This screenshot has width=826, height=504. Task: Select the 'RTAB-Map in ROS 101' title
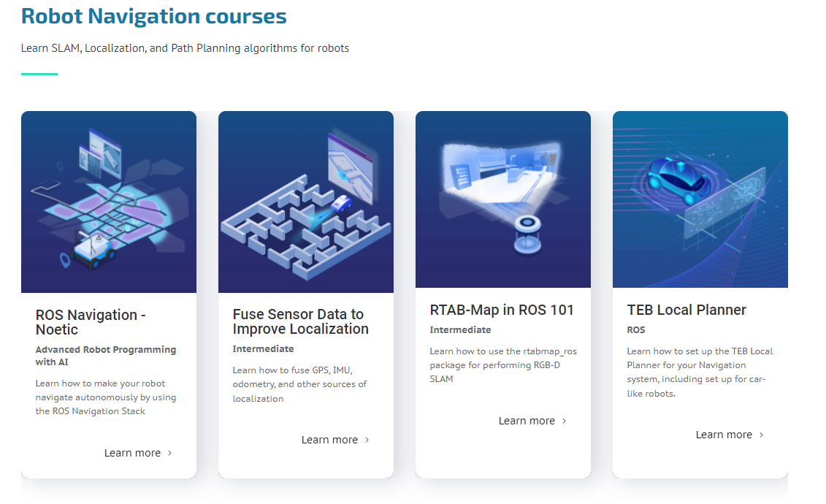tap(502, 310)
